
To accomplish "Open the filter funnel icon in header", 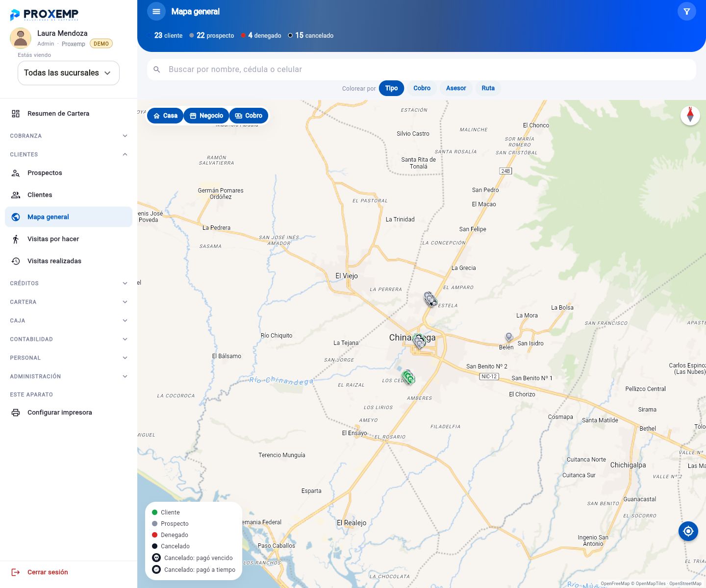I will tap(687, 11).
